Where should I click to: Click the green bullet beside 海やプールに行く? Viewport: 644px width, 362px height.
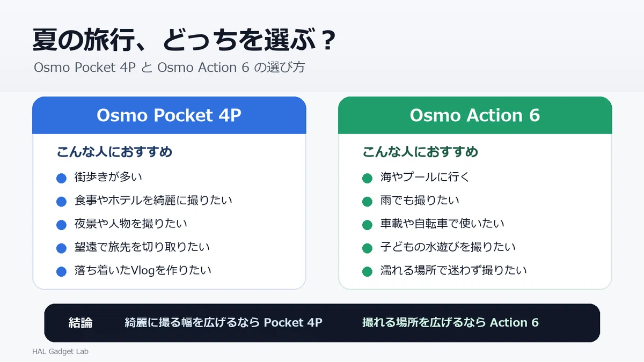pos(367,178)
